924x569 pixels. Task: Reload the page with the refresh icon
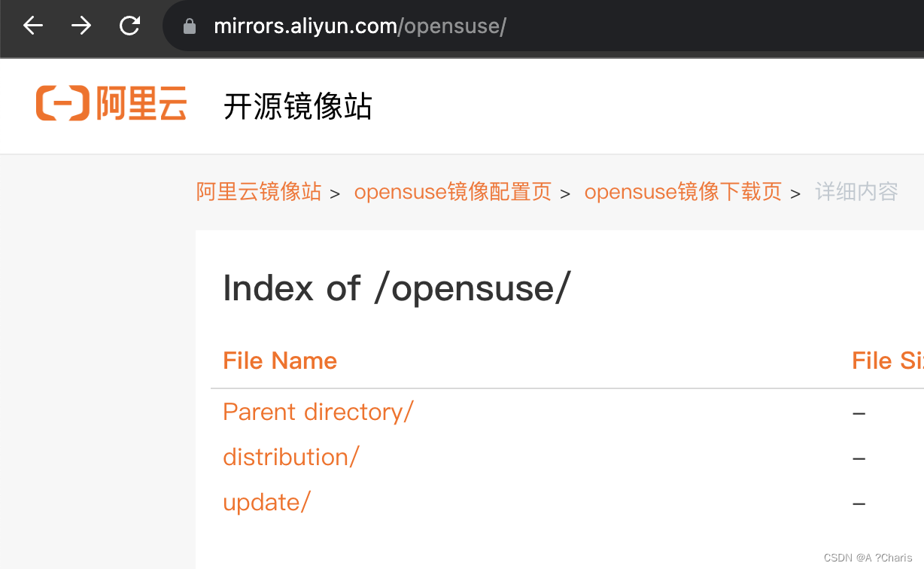(129, 26)
